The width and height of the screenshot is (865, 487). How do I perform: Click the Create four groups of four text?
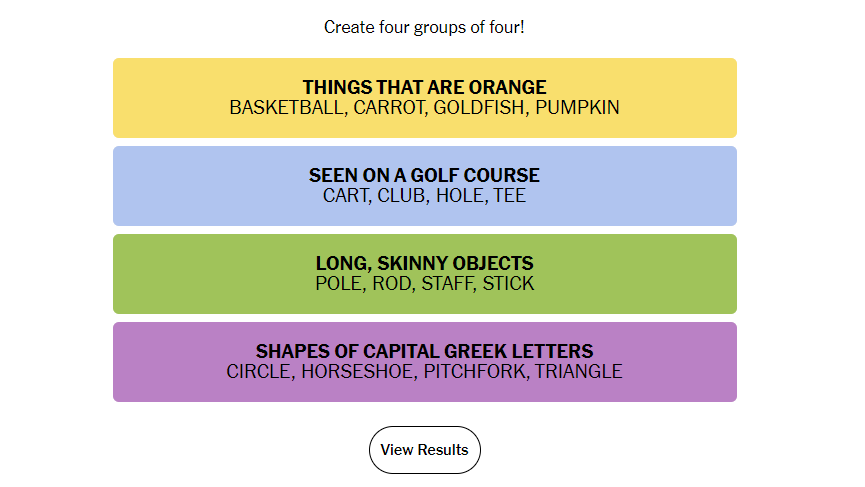(x=424, y=27)
